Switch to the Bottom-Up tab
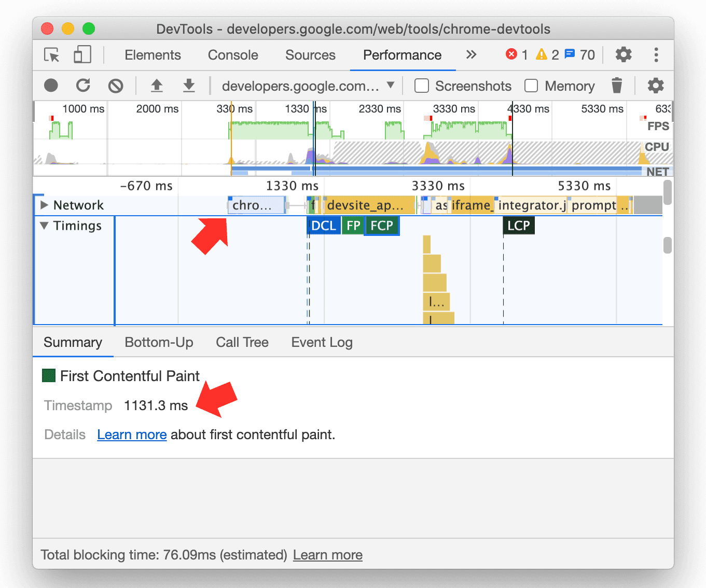Image resolution: width=706 pixels, height=588 pixels. coord(159,342)
